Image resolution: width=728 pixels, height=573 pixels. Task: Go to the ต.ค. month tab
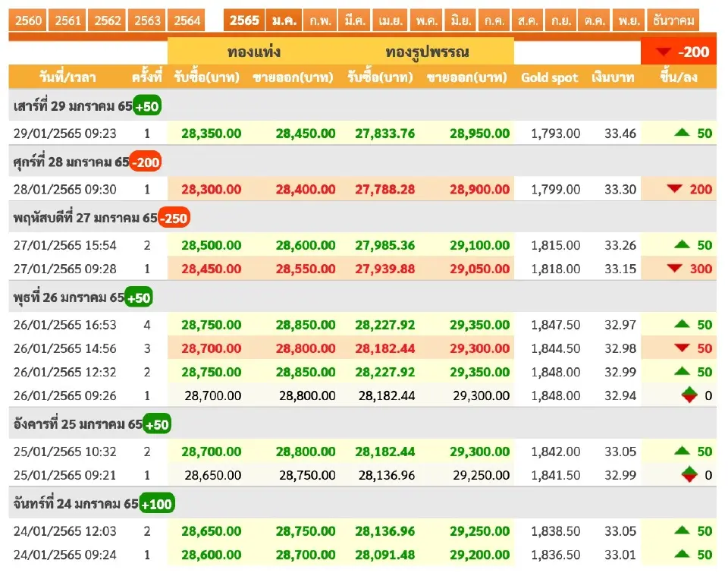595,20
